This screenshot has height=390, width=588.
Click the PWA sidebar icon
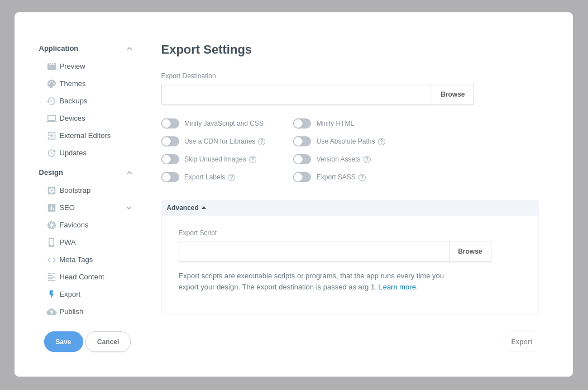pos(51,242)
